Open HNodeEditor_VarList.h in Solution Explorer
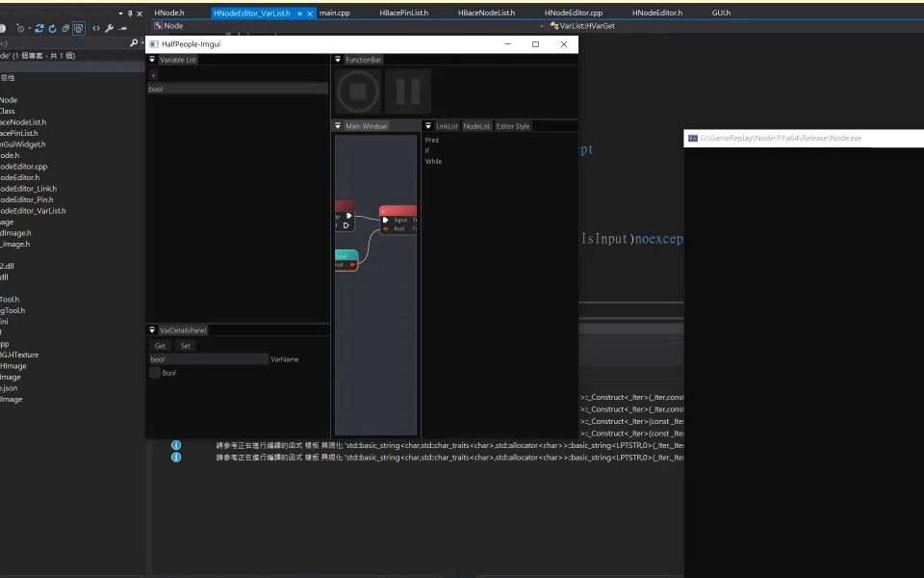The height and width of the screenshot is (578, 924). click(x=33, y=211)
